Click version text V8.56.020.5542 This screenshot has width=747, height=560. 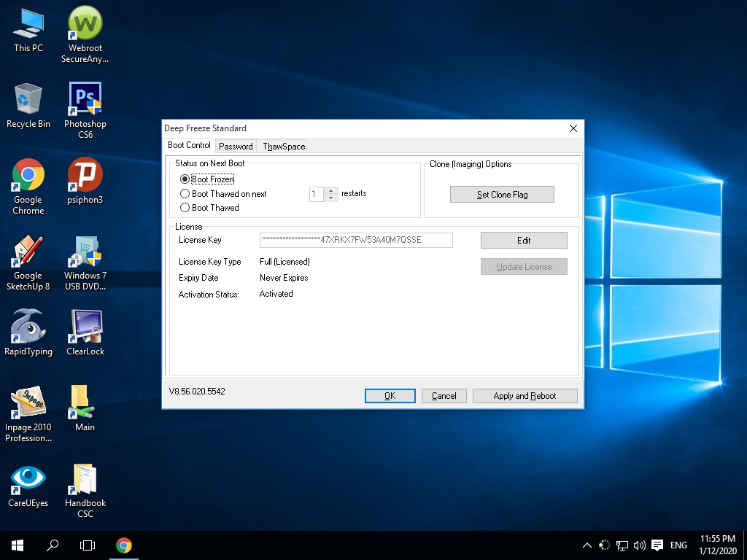tap(197, 392)
